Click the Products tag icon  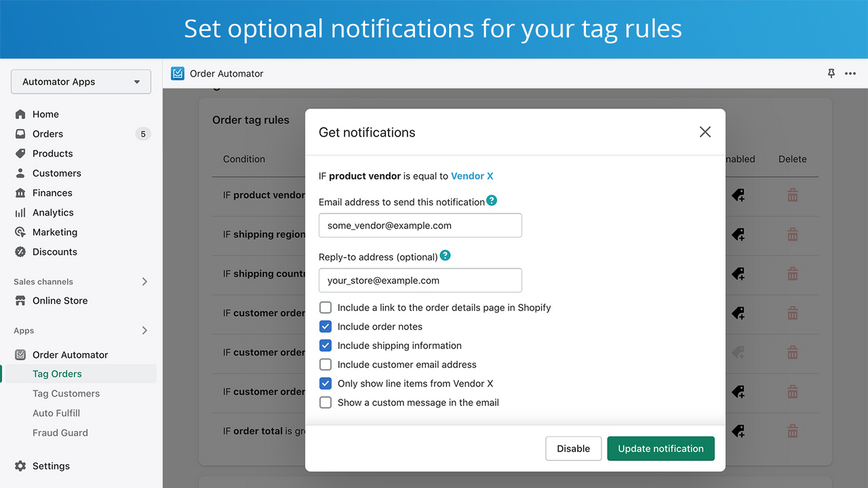pos(20,153)
